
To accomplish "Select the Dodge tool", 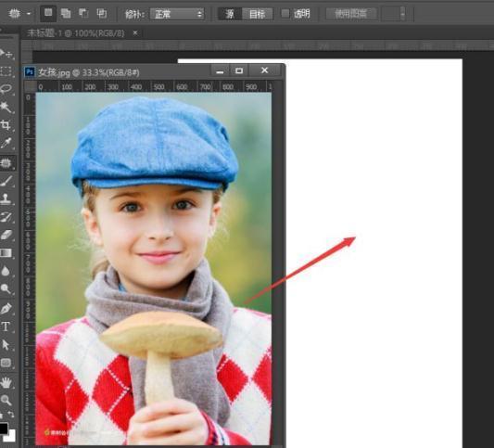I will (x=6, y=288).
